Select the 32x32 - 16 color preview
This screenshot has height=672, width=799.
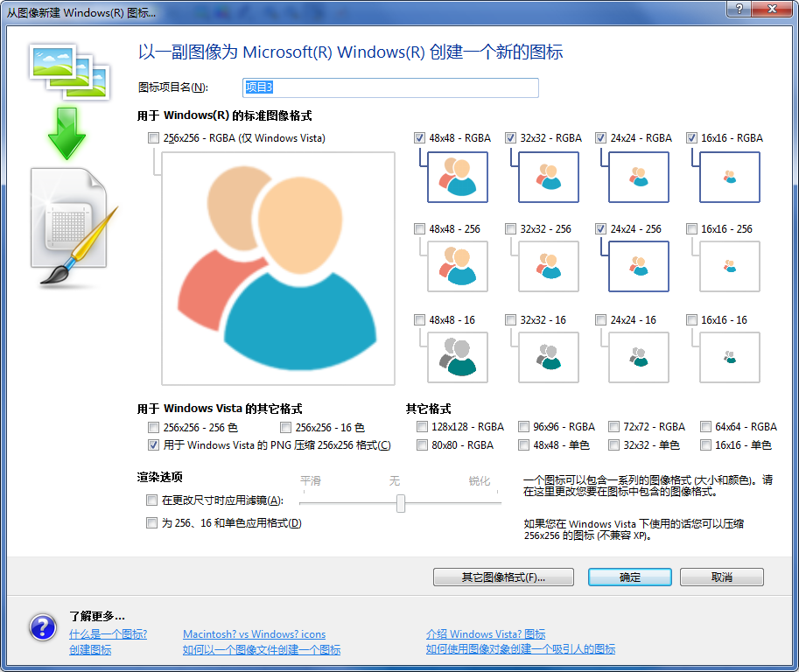548,358
